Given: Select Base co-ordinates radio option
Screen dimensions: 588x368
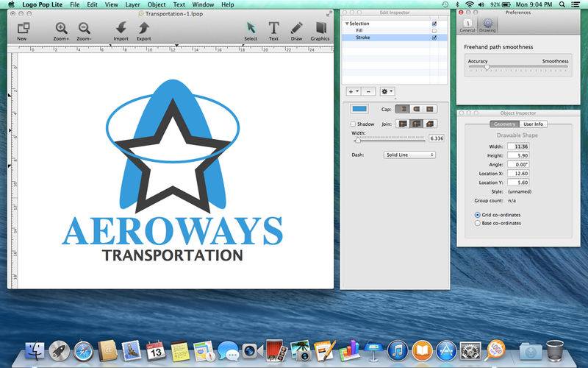Looking at the screenshot, I should pos(477,223).
